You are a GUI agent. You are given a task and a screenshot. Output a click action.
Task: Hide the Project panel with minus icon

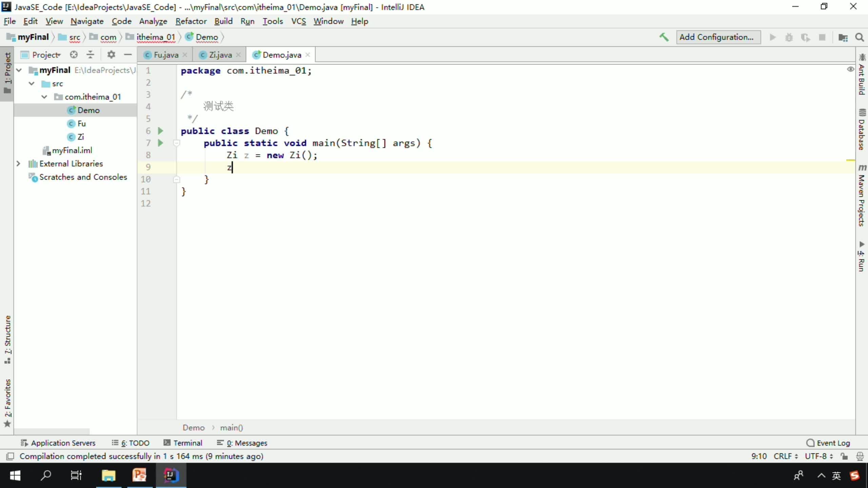(x=127, y=55)
